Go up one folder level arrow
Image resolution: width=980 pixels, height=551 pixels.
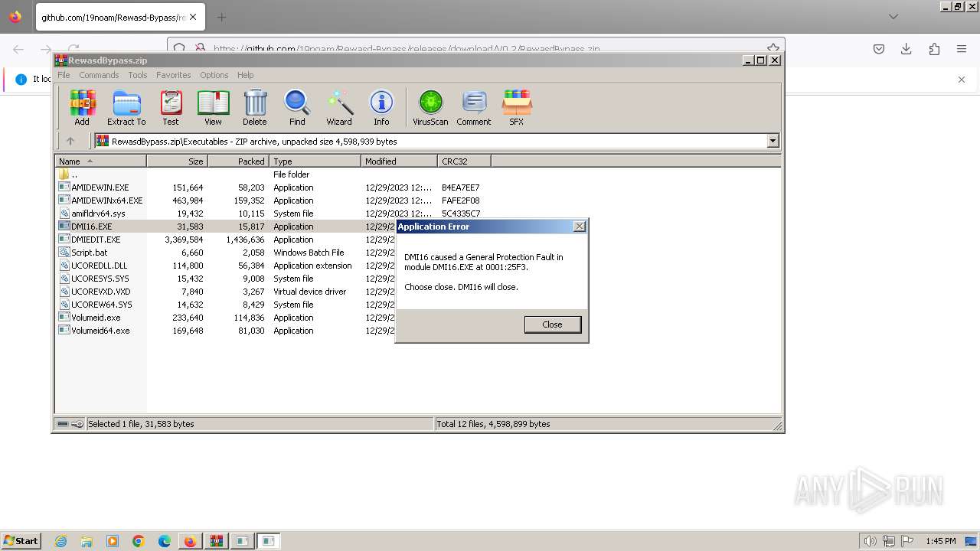point(70,141)
